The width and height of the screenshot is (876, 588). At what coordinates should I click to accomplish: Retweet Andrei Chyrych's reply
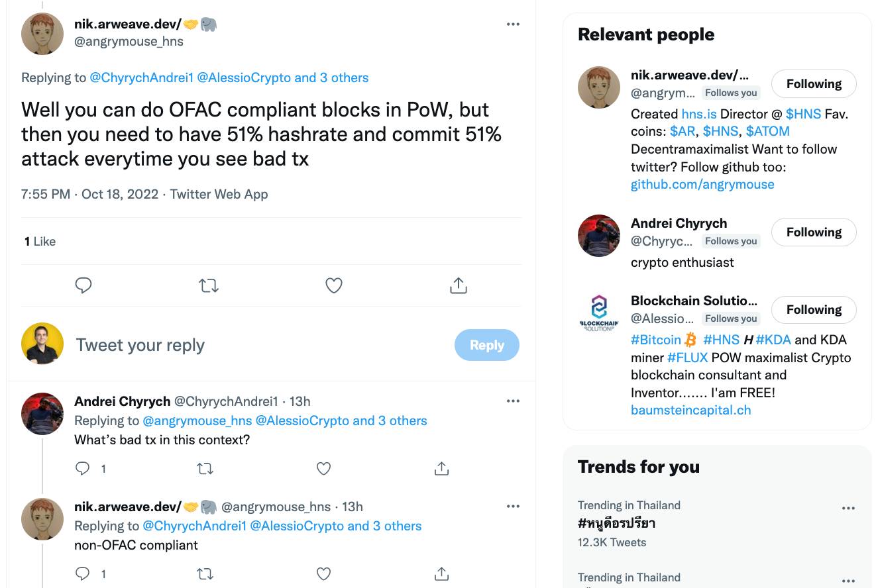[x=205, y=469]
